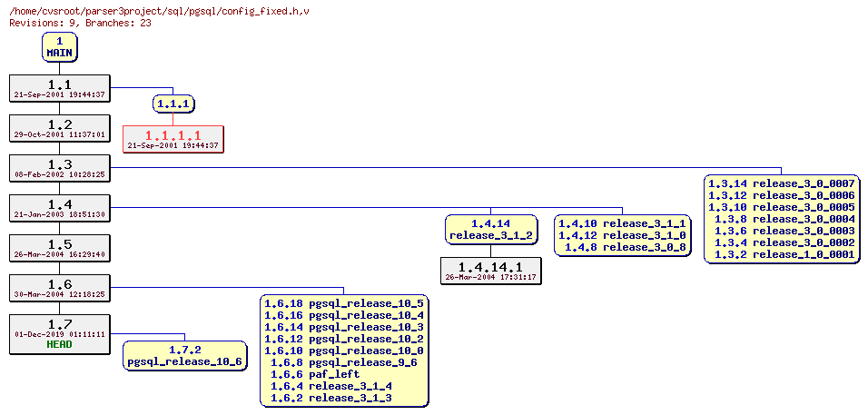Click the Revisions and Branches count line
868x415 pixels.
click(80, 23)
